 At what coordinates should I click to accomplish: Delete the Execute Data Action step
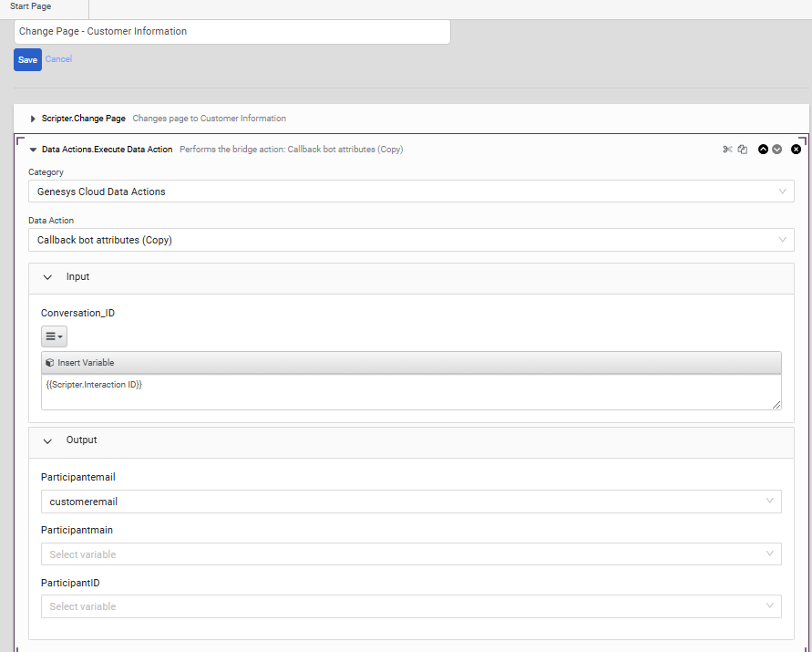point(796,150)
